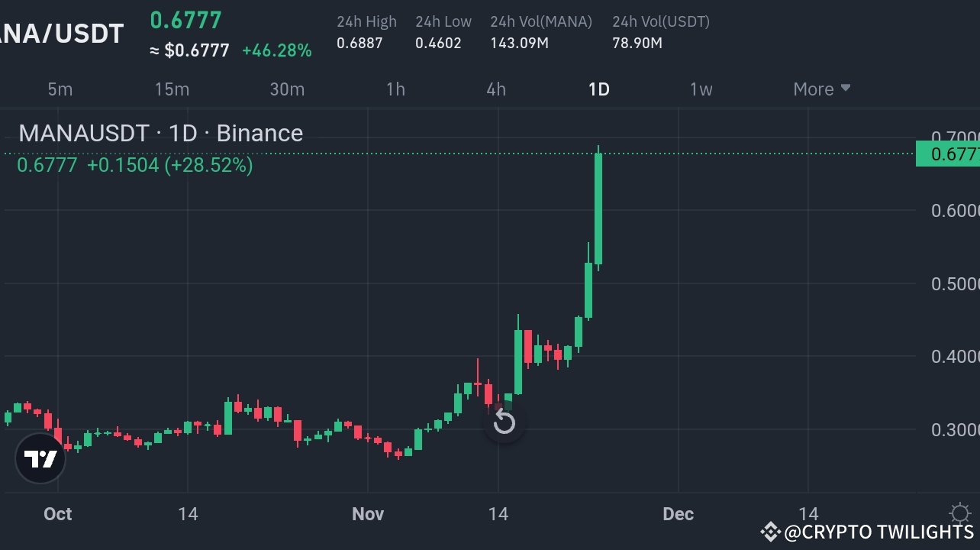This screenshot has width=980, height=550.
Task: Click the +46.28% percentage change
Action: [x=278, y=50]
